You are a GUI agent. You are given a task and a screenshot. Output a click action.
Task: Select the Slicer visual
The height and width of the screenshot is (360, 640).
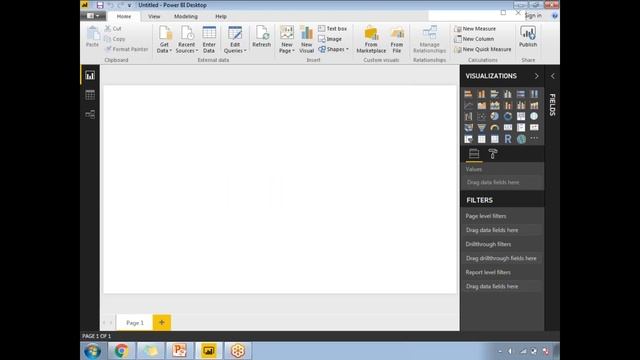[468, 139]
